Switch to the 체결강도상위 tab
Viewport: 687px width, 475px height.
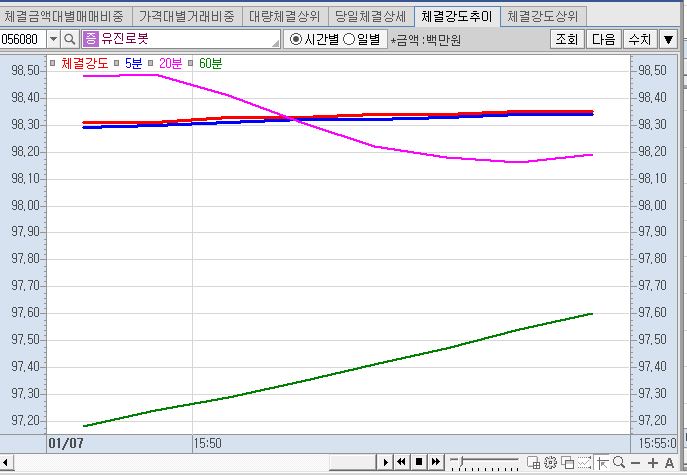point(545,16)
